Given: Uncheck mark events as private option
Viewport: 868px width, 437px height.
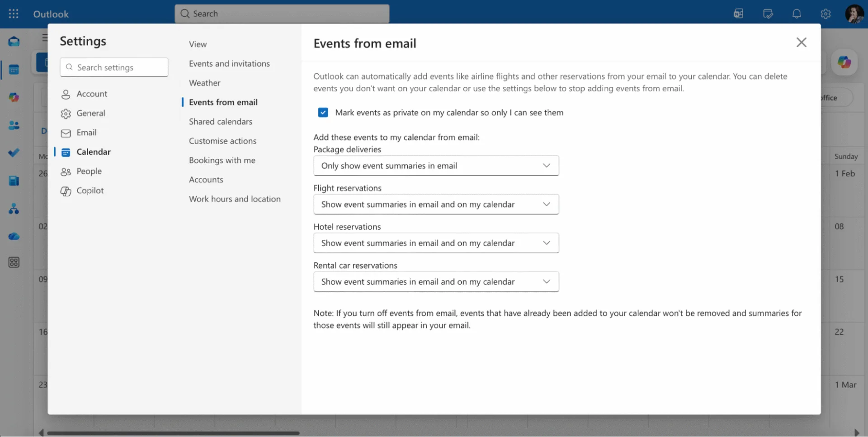Looking at the screenshot, I should click(x=323, y=112).
